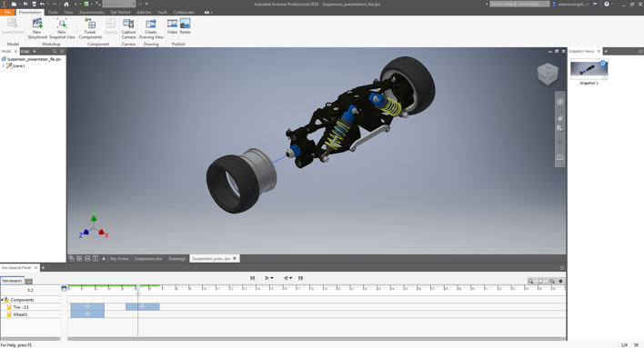Switch to the Environments ribbon tab

point(92,13)
